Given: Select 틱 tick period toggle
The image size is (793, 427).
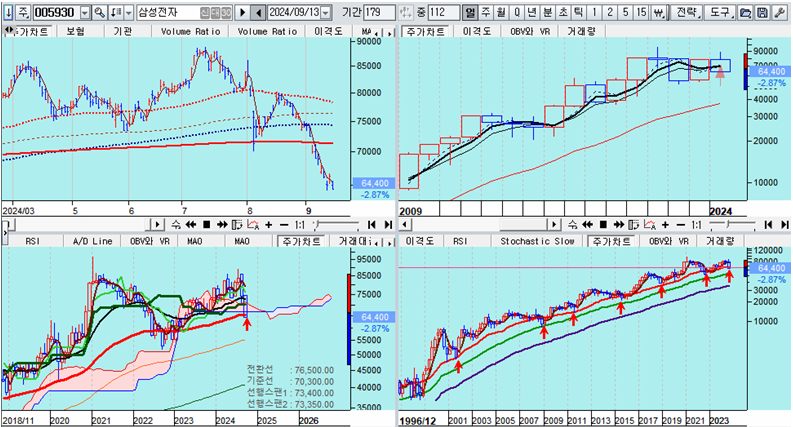Looking at the screenshot, I should (579, 12).
